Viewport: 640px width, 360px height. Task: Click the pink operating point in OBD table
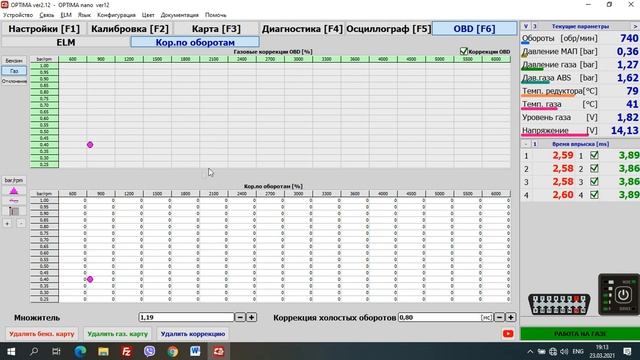[x=90, y=145]
